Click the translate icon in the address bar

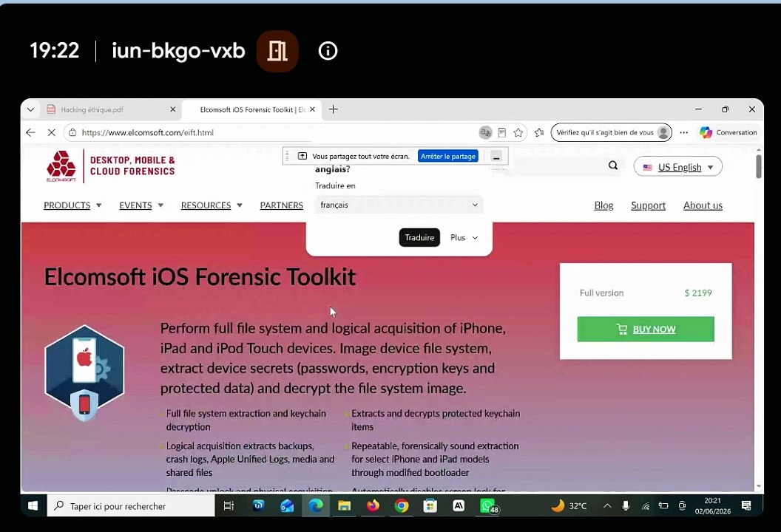485,132
